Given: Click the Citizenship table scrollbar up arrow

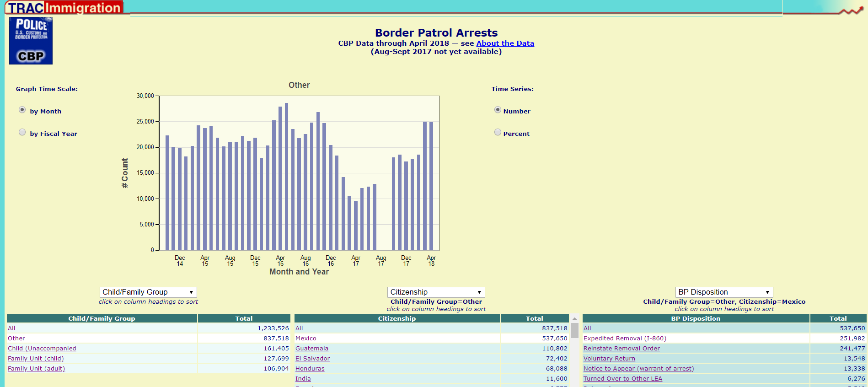Looking at the screenshot, I should click(x=574, y=318).
